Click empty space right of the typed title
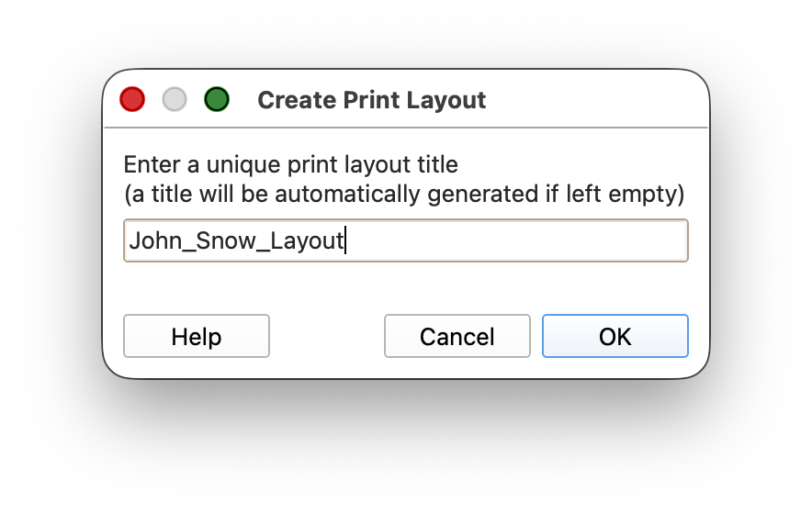The image size is (812, 514). pos(514,241)
